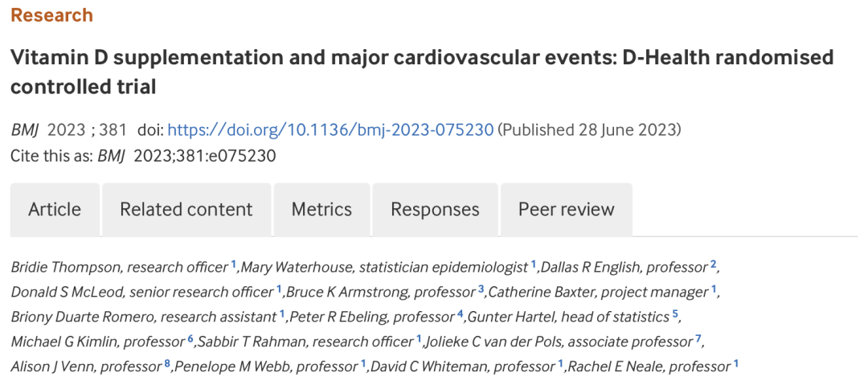
Task: Open the Responses tab
Action: pos(435,210)
